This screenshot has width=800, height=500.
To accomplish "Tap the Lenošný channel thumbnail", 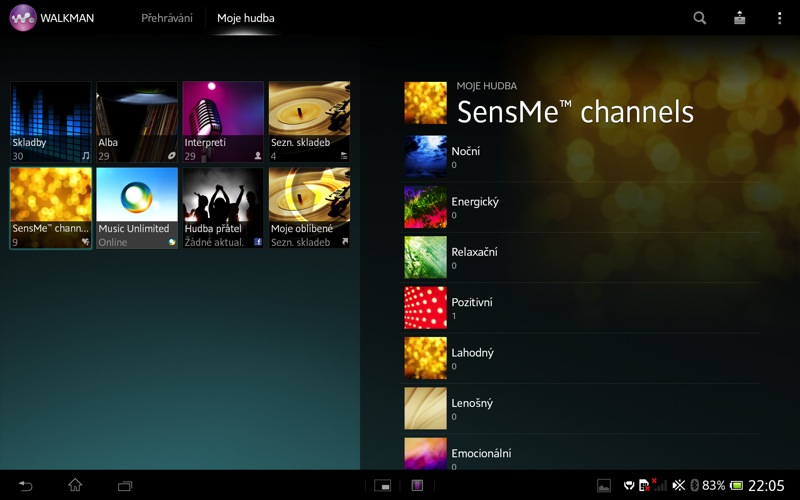I will pyautogui.click(x=426, y=408).
